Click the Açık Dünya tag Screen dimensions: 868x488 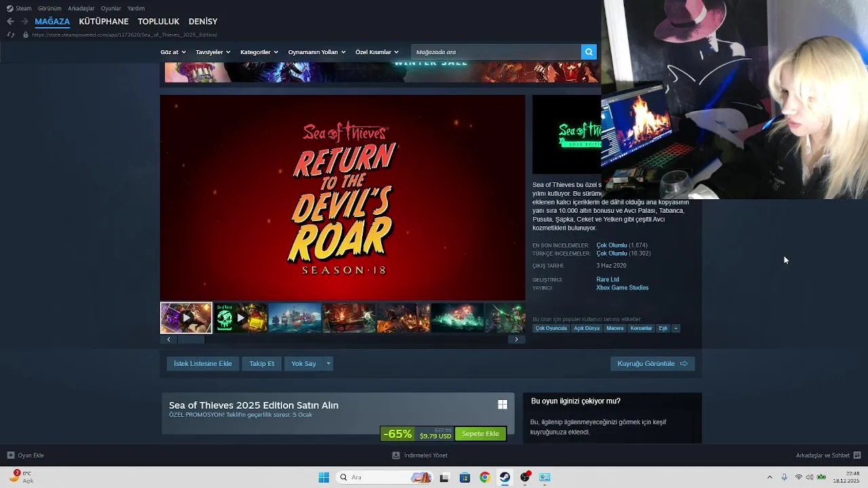pyautogui.click(x=587, y=328)
